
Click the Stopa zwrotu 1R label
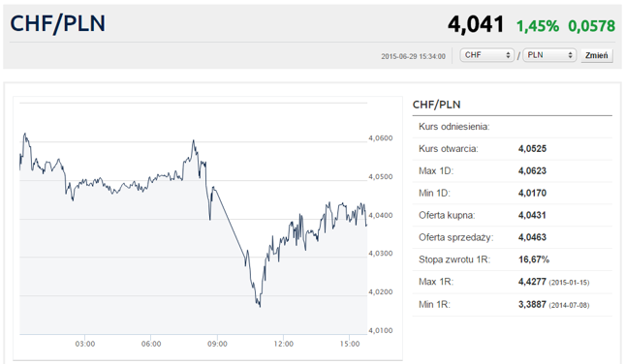click(454, 259)
